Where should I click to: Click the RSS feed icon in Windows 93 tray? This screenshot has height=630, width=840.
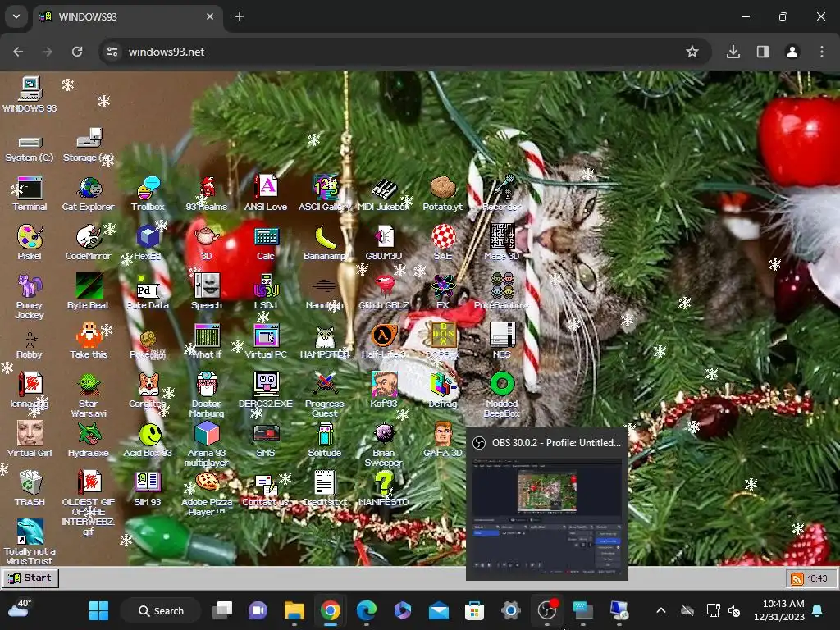coord(797,578)
